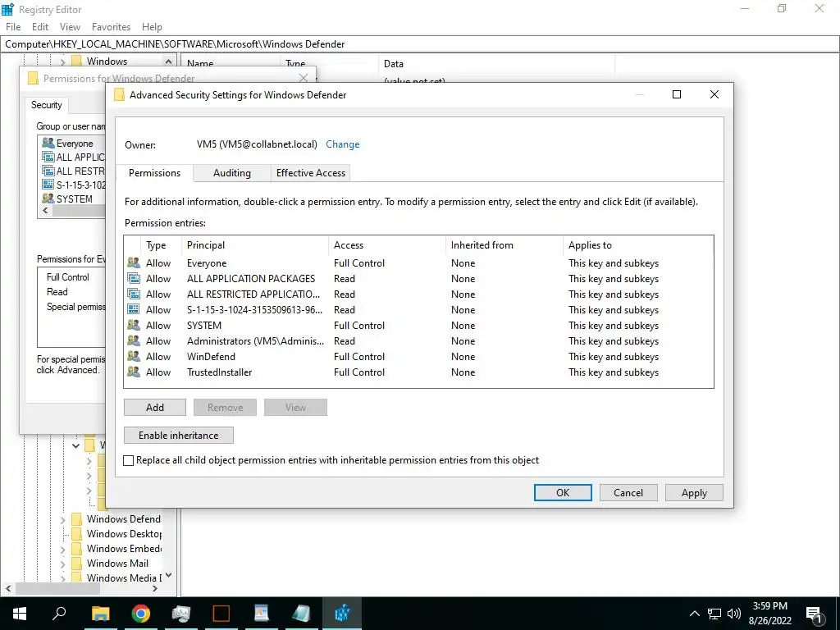
Task: Click the Apply button
Action: pyautogui.click(x=694, y=492)
